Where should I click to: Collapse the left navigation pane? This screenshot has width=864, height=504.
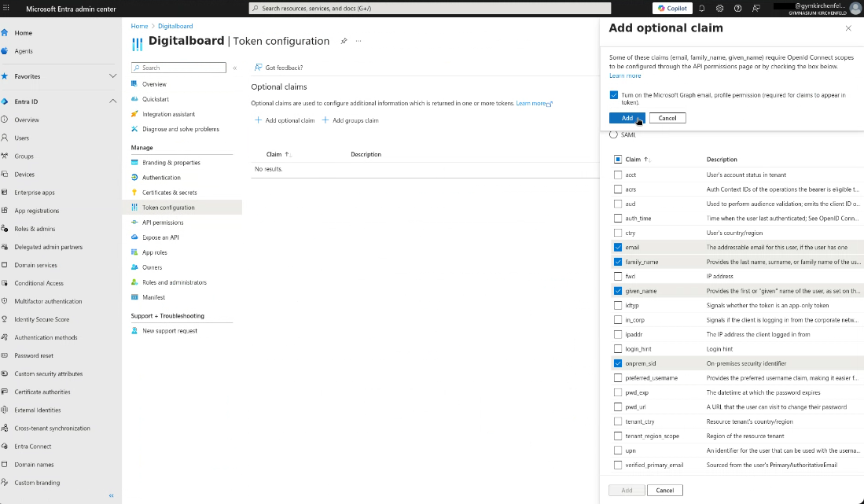[111, 495]
